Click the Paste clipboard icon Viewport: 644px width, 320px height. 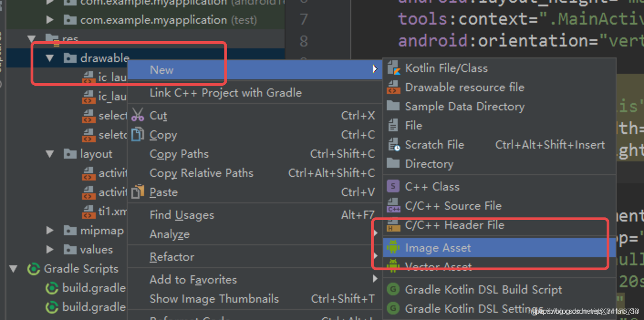138,192
